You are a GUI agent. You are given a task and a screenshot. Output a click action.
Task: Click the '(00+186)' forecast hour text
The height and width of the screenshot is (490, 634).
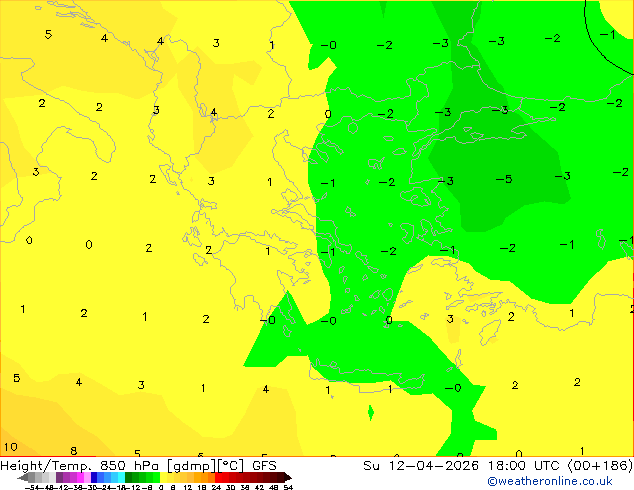pyautogui.click(x=600, y=466)
